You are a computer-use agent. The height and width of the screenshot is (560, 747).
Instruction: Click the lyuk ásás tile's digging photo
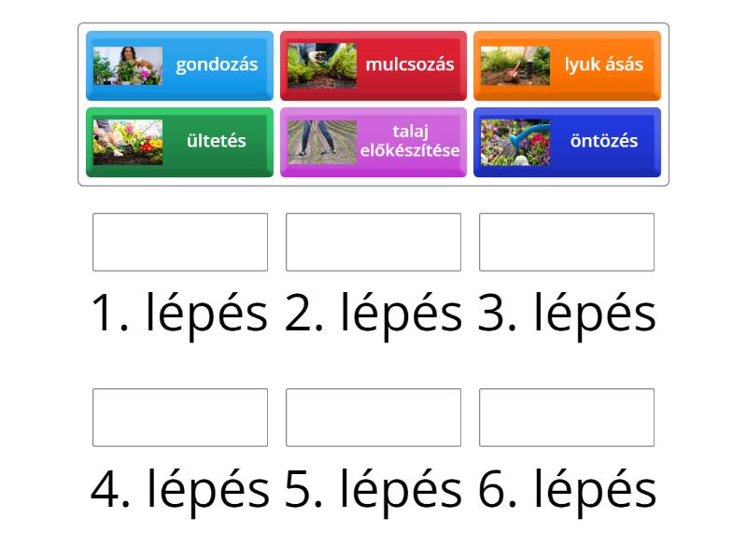(515, 65)
